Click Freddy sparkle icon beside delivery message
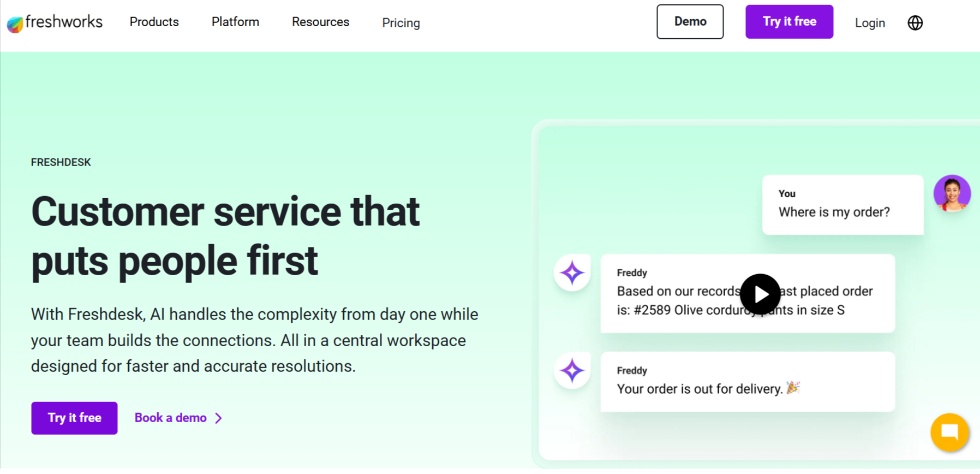The width and height of the screenshot is (980, 474). click(572, 371)
